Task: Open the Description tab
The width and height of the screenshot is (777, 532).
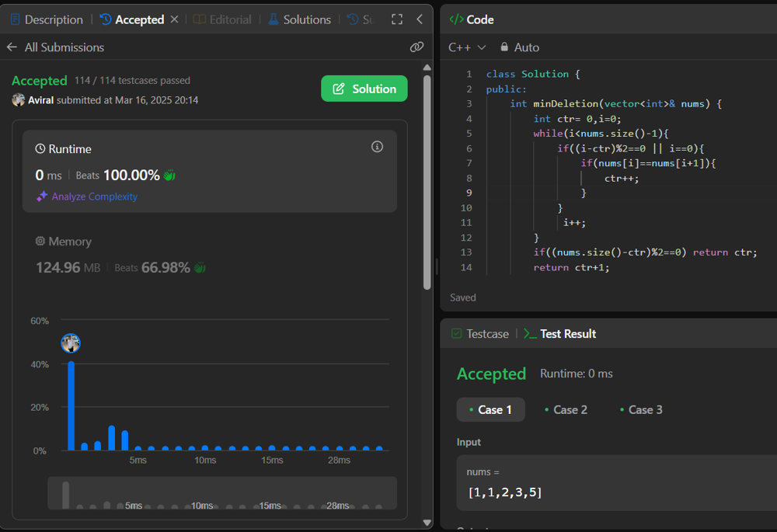Action: coord(47,19)
